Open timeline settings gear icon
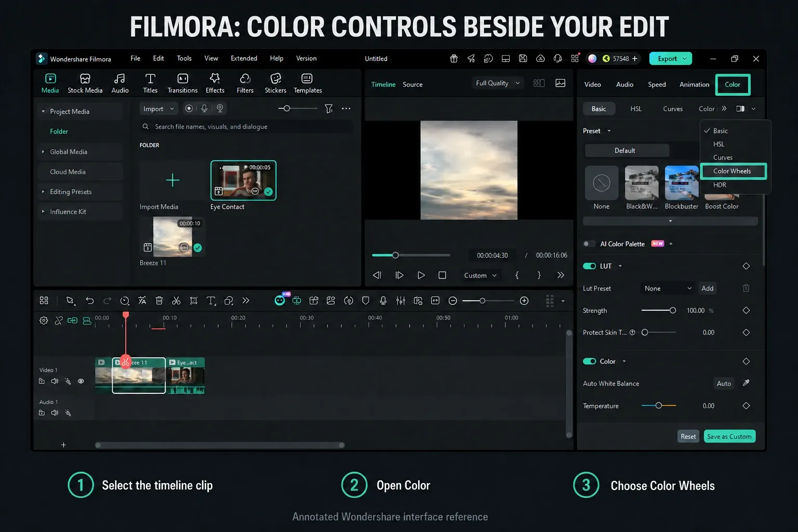The image size is (798, 532). [44, 321]
